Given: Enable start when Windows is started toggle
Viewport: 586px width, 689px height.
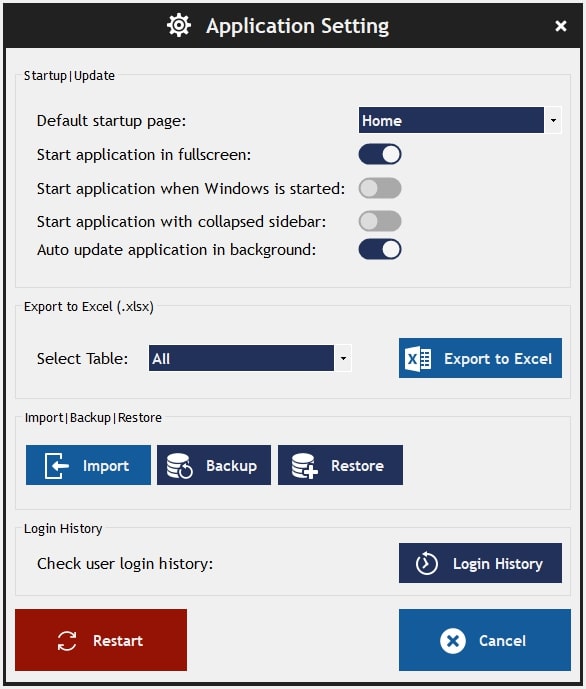Looking at the screenshot, I should coord(380,188).
